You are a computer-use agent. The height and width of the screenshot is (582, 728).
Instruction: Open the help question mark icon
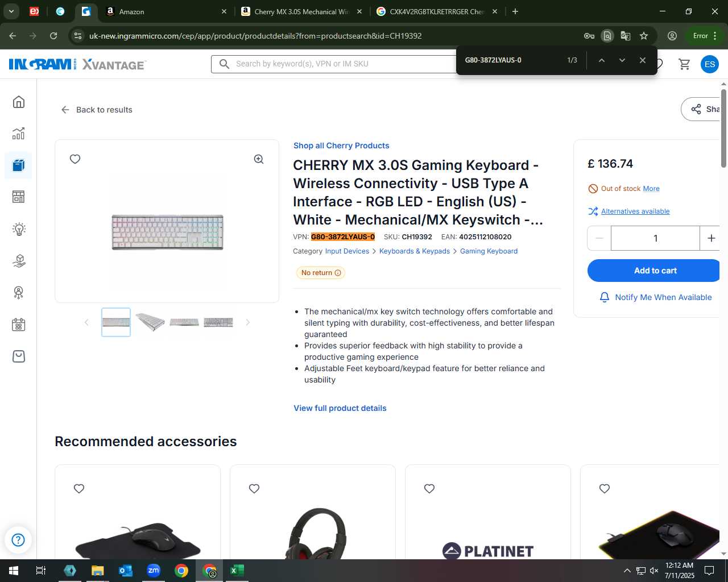[18, 540]
